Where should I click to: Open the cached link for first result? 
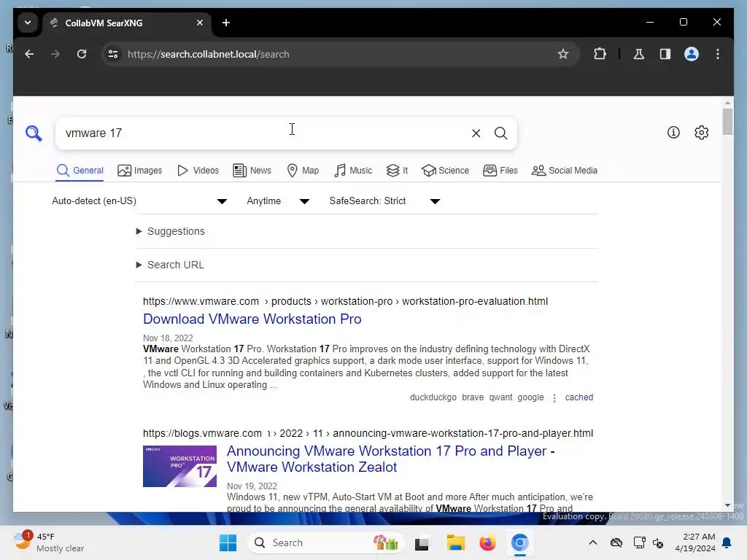point(578,397)
